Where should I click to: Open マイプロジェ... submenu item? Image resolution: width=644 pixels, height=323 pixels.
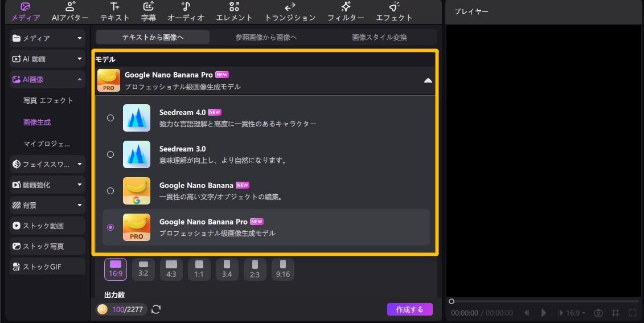47,144
